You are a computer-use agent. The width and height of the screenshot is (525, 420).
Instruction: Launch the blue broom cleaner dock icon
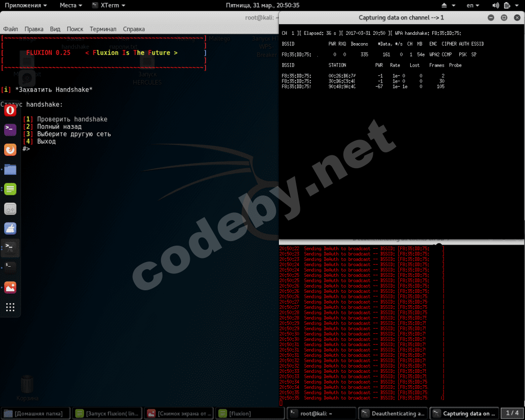[10, 228]
